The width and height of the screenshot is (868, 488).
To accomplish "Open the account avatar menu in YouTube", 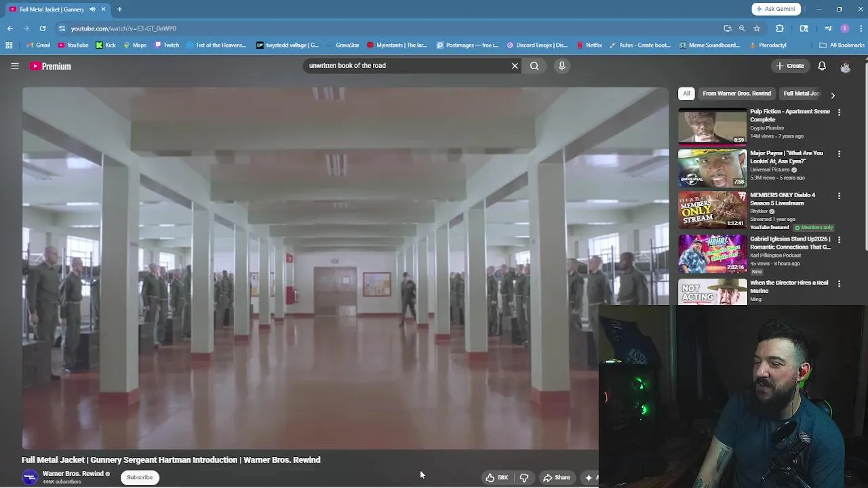I will coord(845,66).
